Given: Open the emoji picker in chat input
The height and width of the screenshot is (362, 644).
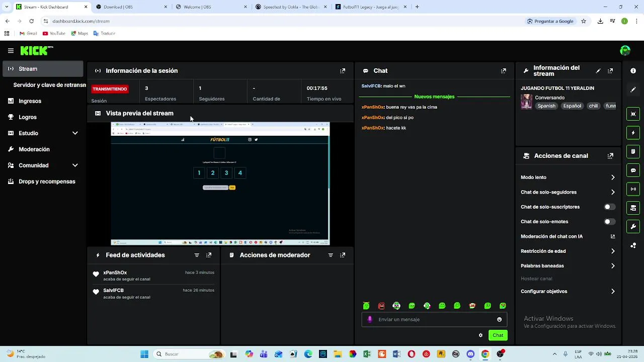Looking at the screenshot, I should [x=499, y=319].
